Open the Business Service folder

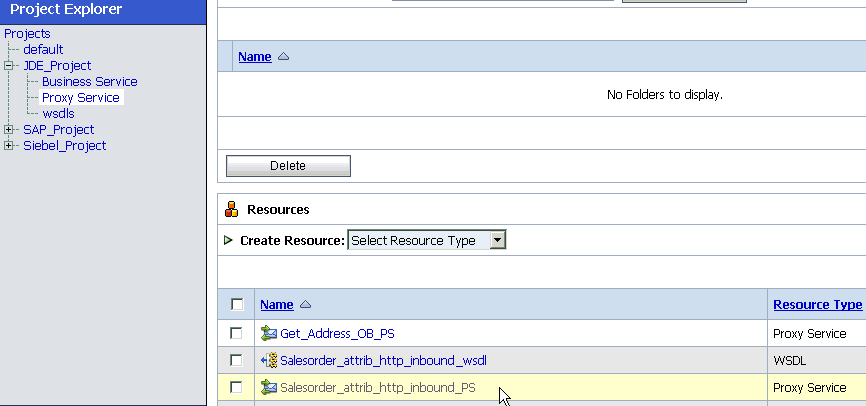[89, 82]
